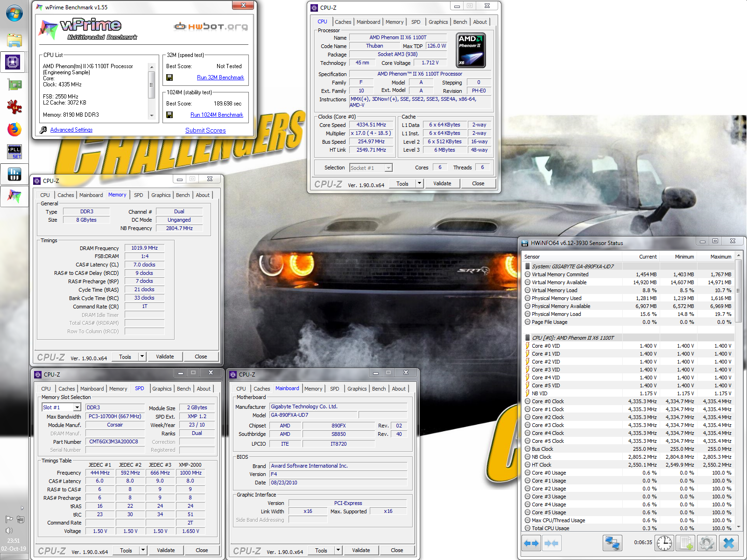Open HWiNFO sensor settings gear

coord(706,543)
